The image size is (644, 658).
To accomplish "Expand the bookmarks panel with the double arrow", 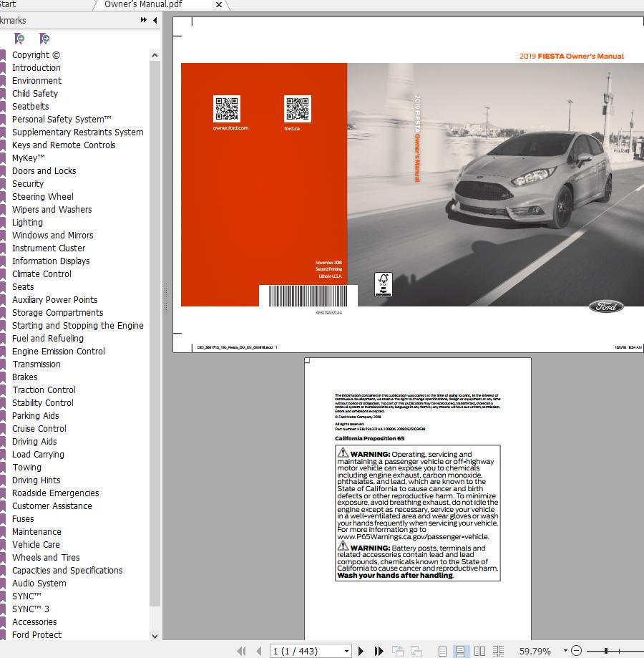I will point(143,20).
